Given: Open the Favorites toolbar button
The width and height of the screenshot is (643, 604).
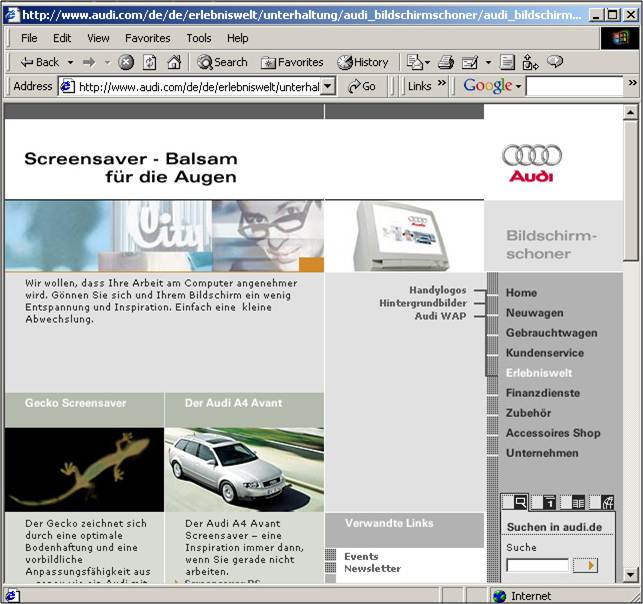Looking at the screenshot, I should pyautogui.click(x=292, y=62).
